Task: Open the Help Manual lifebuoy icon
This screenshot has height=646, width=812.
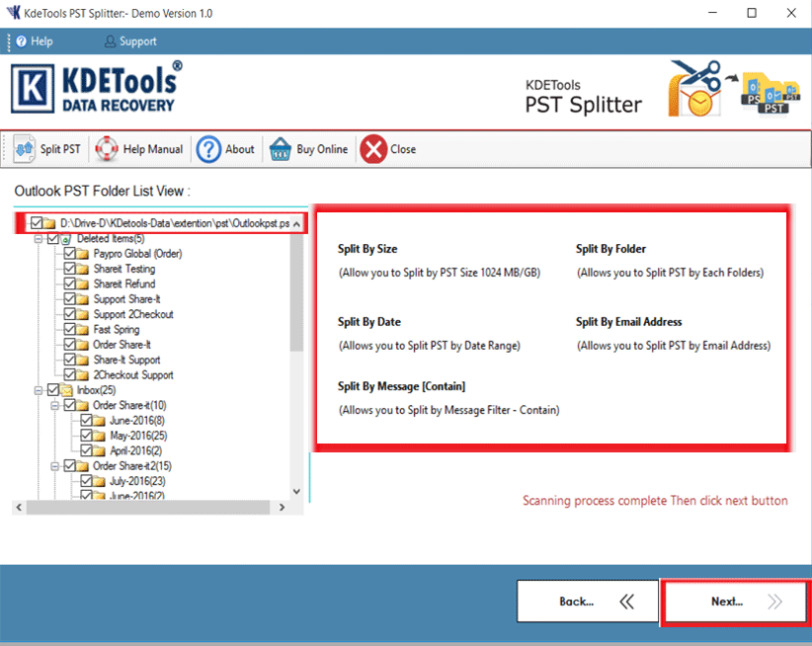Action: [107, 149]
